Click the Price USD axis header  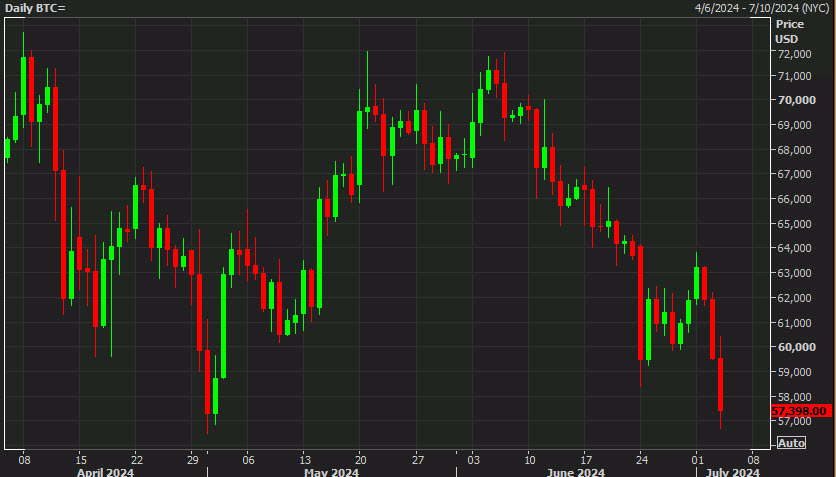(x=789, y=31)
